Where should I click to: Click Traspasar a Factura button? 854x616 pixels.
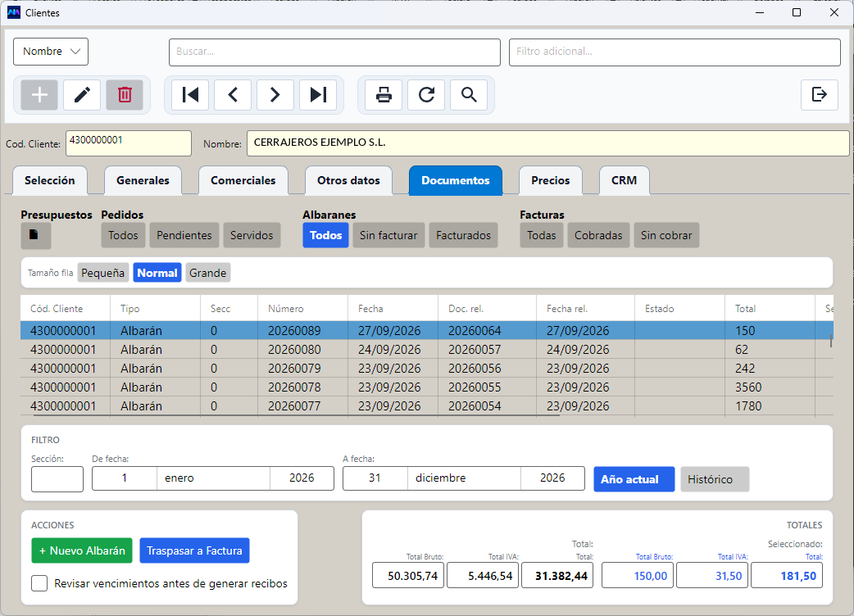point(194,550)
